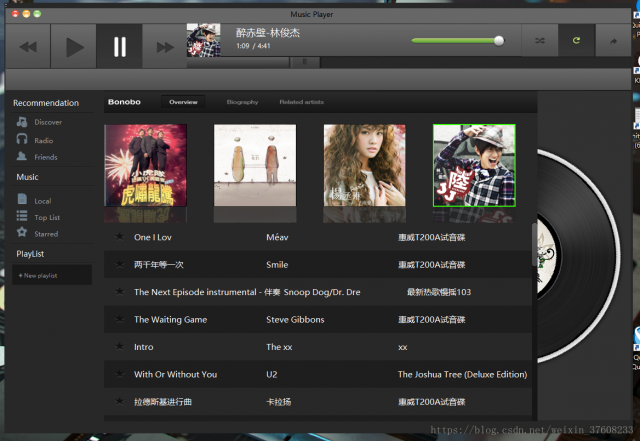Star the 拉德斯基进行曲 track
Screen dimensions: 640x441
pos(120,401)
